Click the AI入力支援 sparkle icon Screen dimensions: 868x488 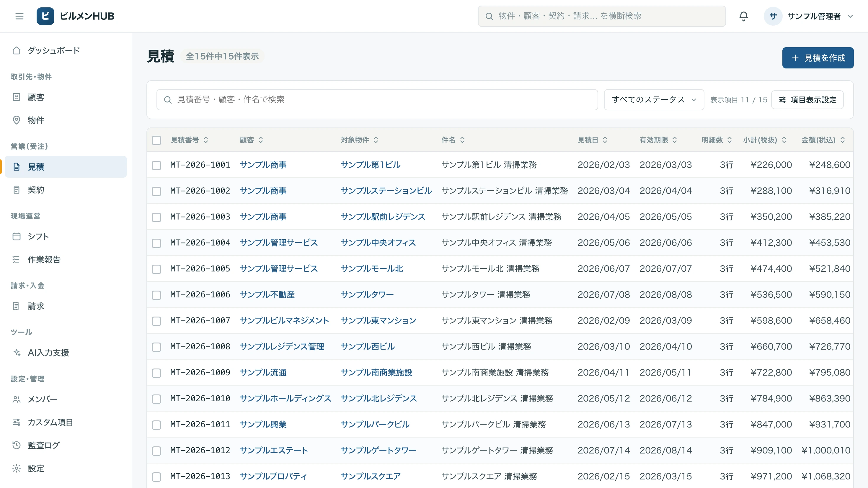click(17, 353)
